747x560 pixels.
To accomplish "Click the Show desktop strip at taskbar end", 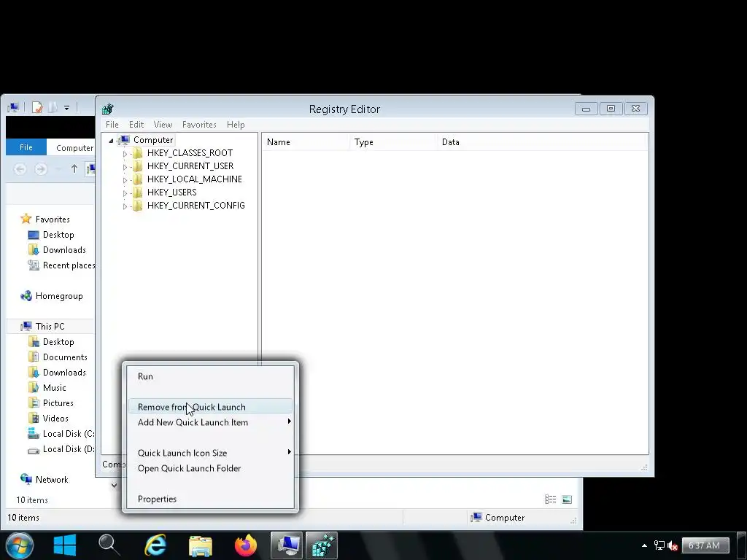I will pyautogui.click(x=742, y=545).
